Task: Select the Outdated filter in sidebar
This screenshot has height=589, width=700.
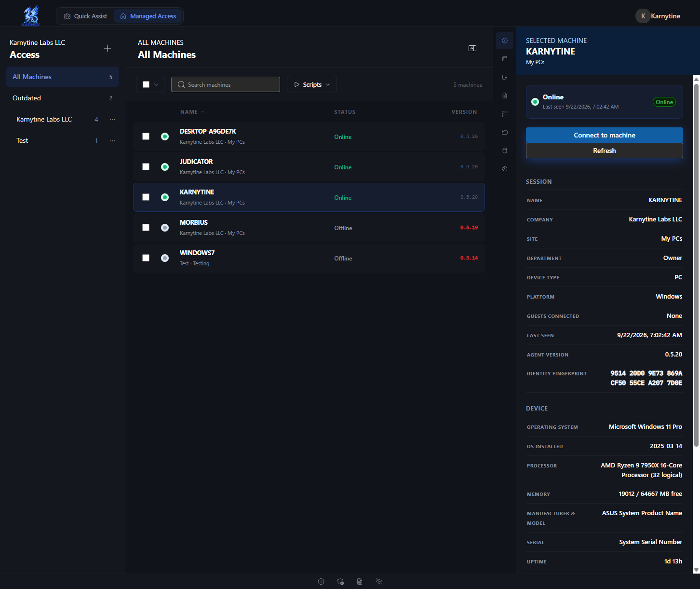Action: 62,98
